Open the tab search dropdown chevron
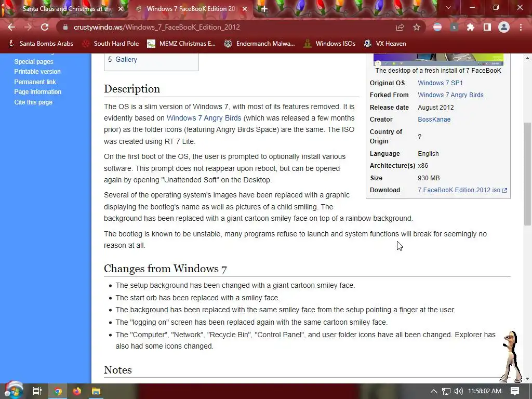Screen dimensions: 532x399 point(448,7)
